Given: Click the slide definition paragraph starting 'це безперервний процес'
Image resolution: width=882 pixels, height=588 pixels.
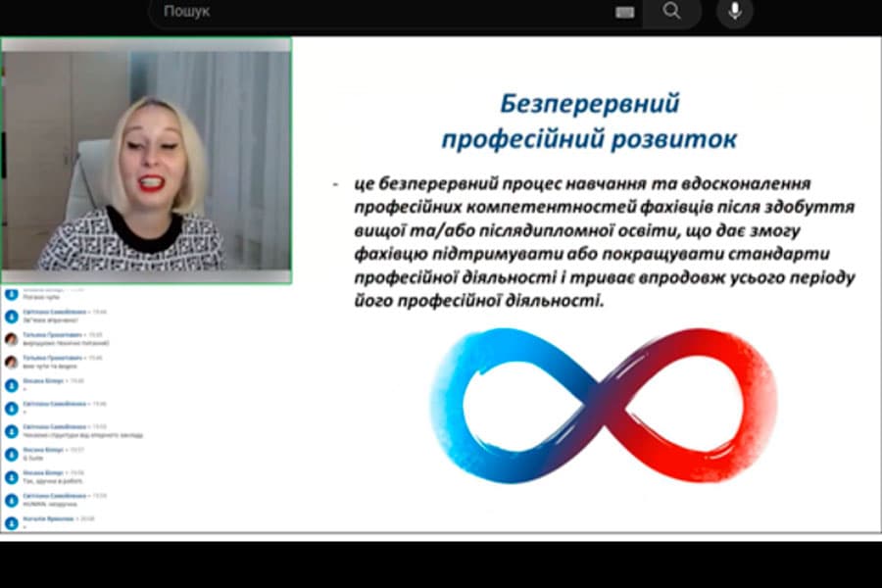Looking at the screenshot, I should tap(604, 242).
